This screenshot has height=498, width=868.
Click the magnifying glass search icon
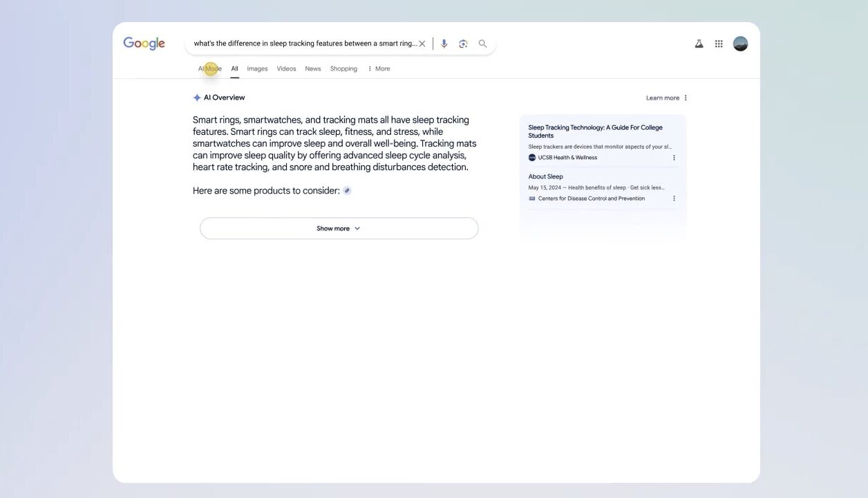tap(482, 44)
